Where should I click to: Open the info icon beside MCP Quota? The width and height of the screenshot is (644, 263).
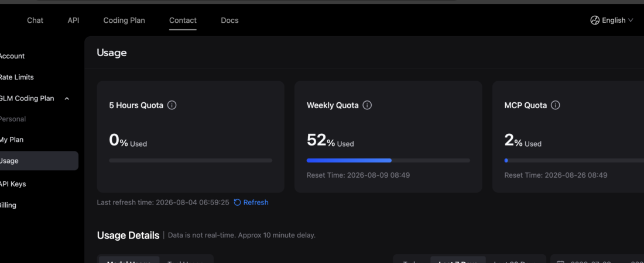[555, 105]
